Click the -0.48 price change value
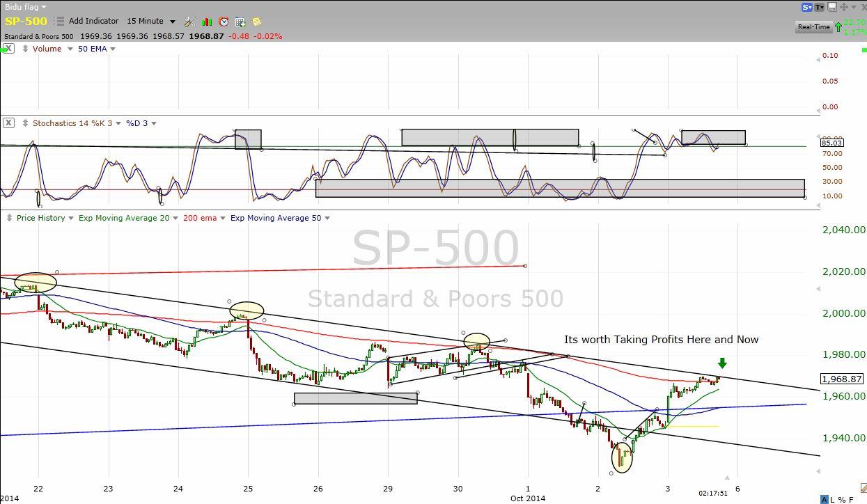 238,36
